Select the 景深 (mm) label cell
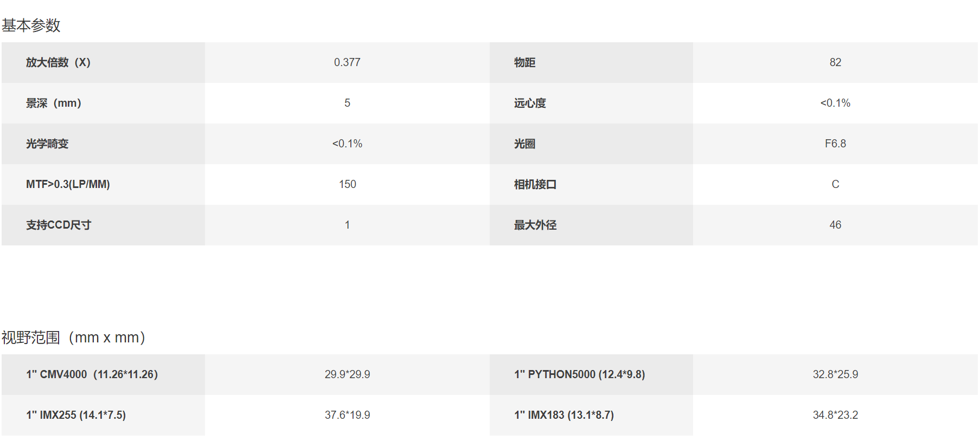This screenshot has width=980, height=441. [103, 103]
